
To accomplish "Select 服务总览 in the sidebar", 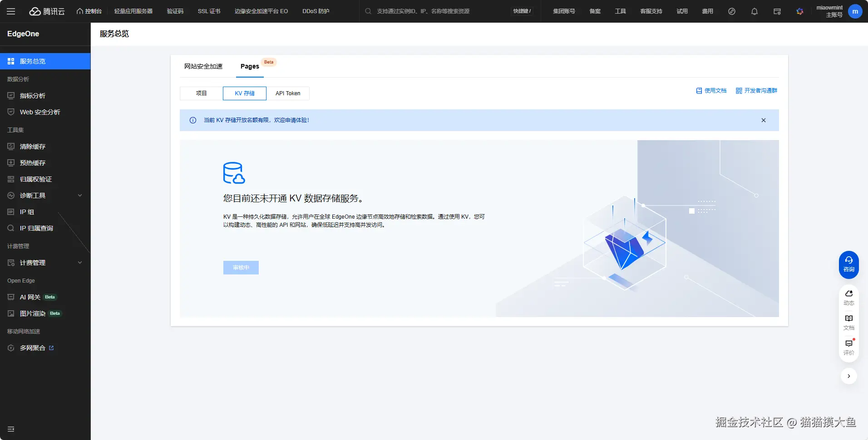I will [45, 61].
